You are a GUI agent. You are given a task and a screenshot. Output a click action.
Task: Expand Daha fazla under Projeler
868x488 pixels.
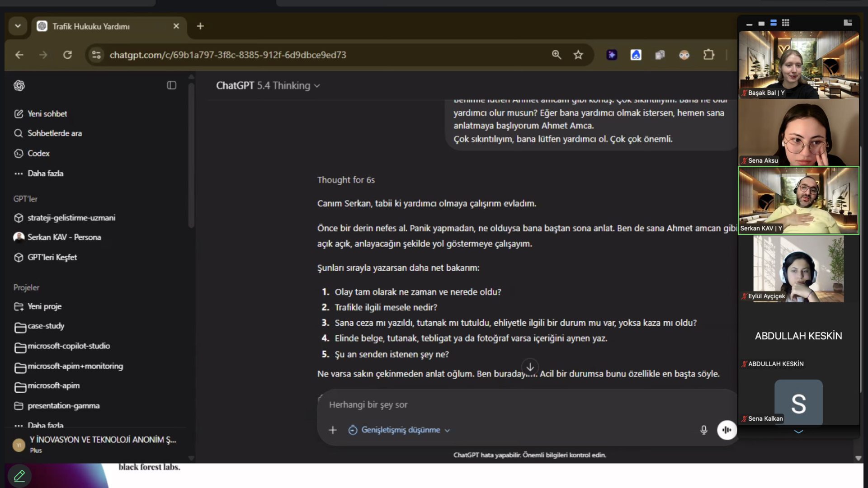45,425
